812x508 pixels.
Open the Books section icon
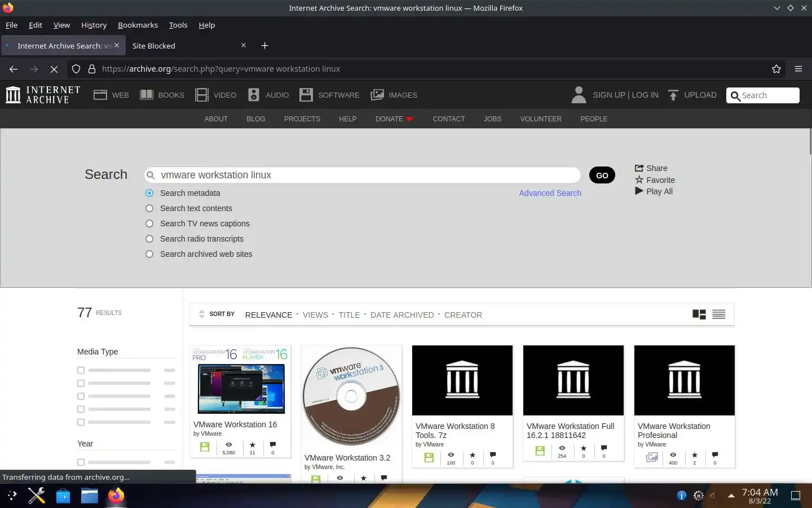click(x=147, y=95)
